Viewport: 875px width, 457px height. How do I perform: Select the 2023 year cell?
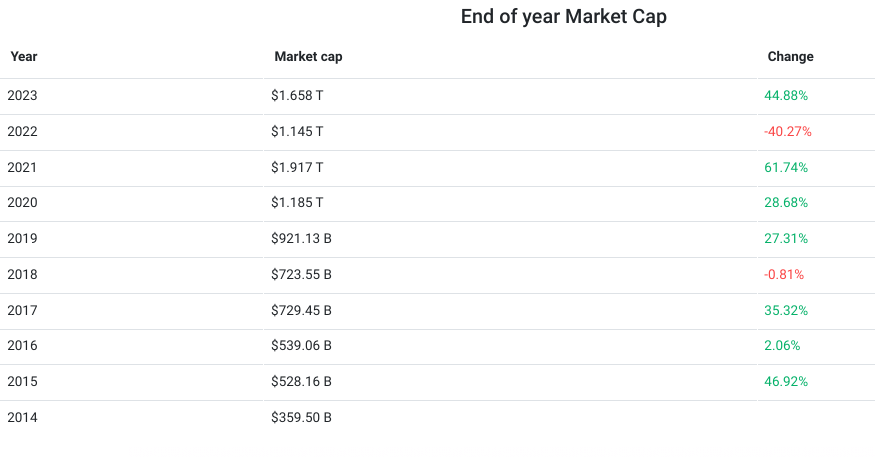click(22, 96)
